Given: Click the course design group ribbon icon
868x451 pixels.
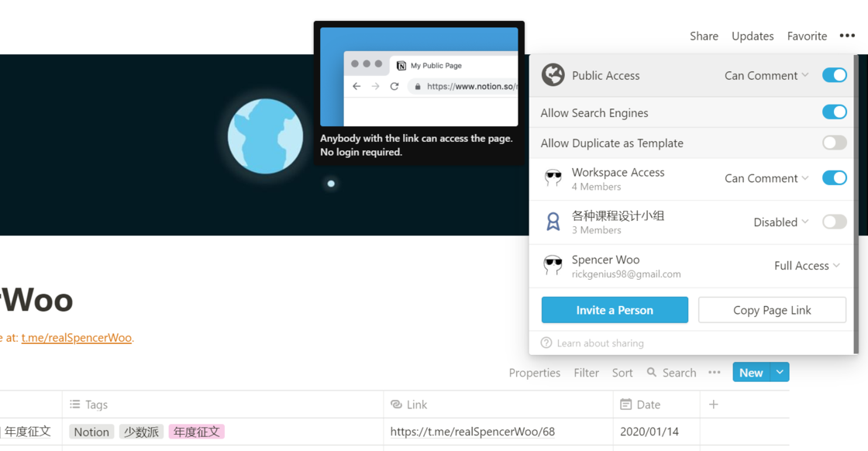Looking at the screenshot, I should point(553,222).
